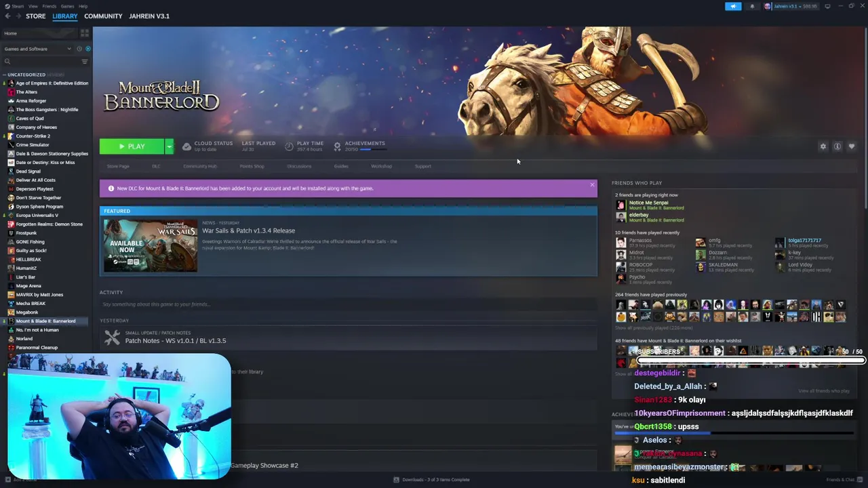This screenshot has height=488, width=868.
Task: Click Parnassos friend avatar
Action: point(620,243)
